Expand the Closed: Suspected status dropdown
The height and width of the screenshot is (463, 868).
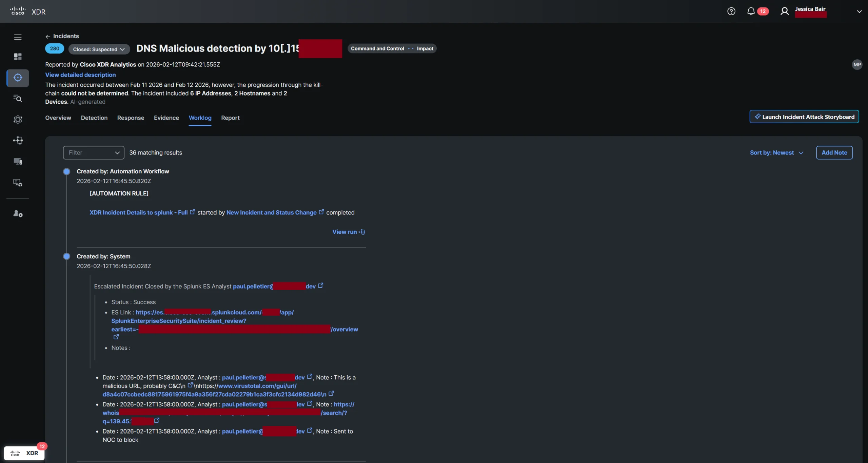tap(99, 49)
